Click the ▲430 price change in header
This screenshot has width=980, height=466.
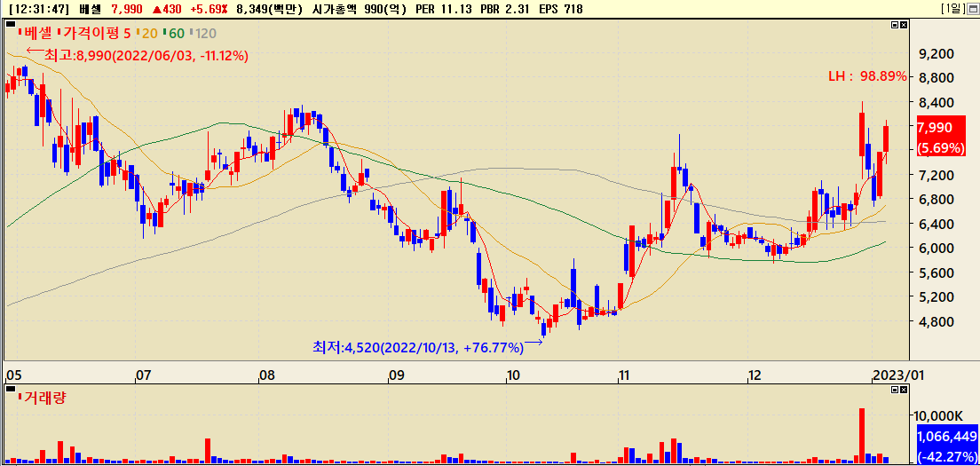(x=166, y=10)
